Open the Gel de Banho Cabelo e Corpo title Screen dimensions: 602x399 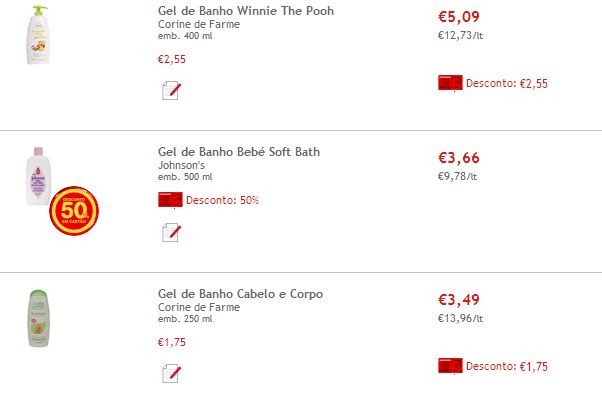click(240, 294)
